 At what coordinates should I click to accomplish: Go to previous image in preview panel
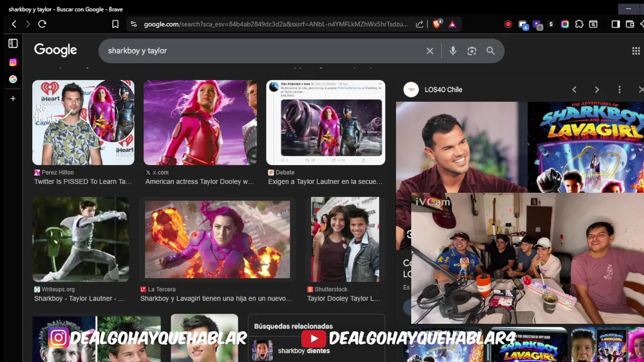tap(574, 89)
